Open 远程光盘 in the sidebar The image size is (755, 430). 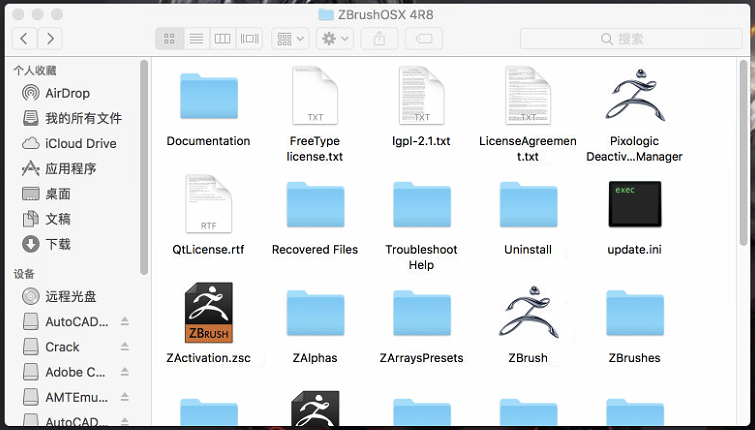coord(59,297)
